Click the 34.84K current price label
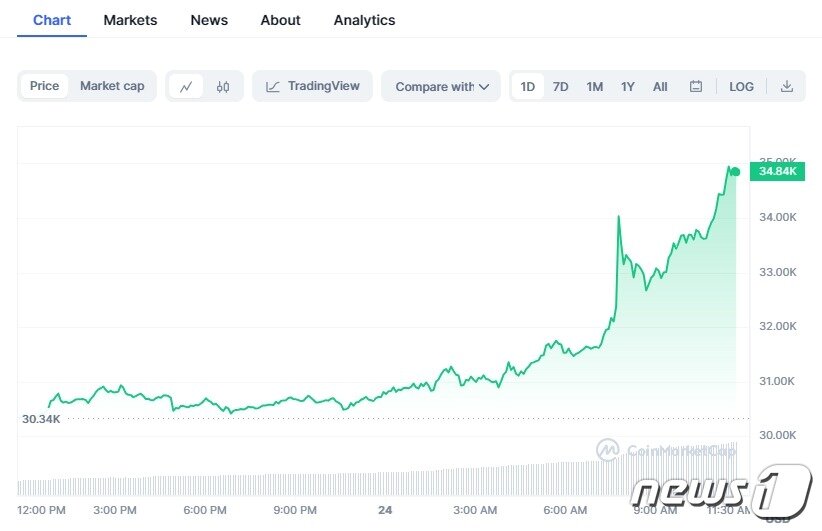 (777, 171)
